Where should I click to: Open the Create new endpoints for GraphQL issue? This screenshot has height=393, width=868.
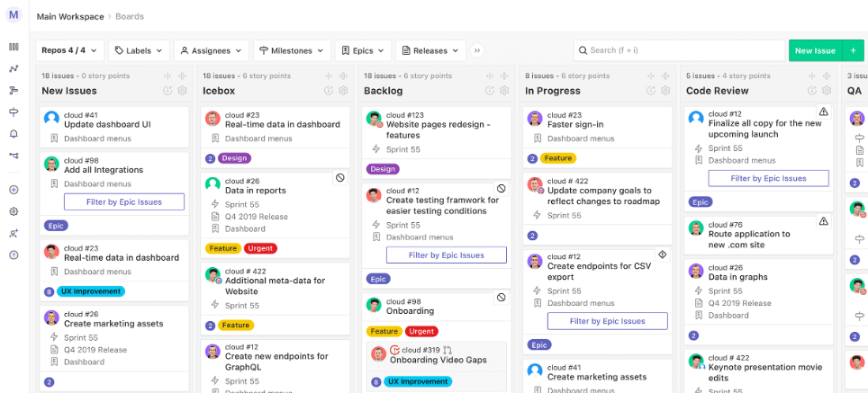[x=276, y=362]
